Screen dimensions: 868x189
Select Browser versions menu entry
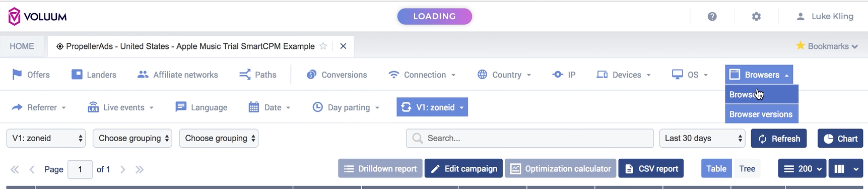click(761, 114)
